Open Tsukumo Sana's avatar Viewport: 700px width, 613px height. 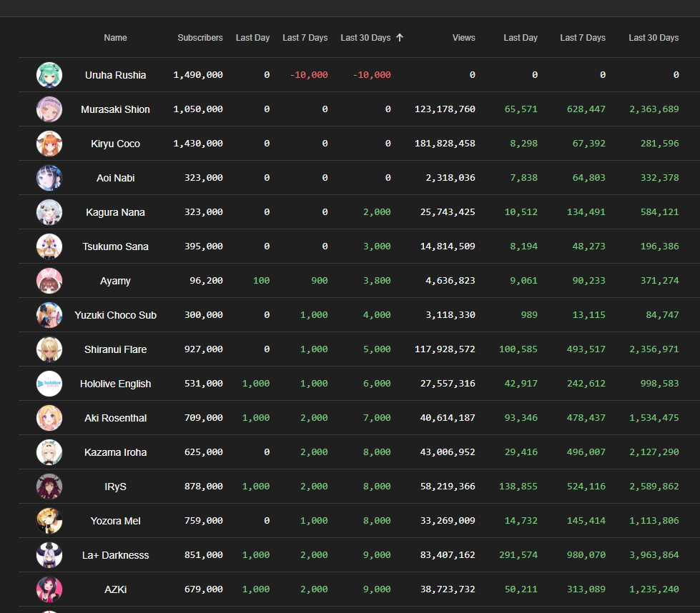pyautogui.click(x=49, y=246)
